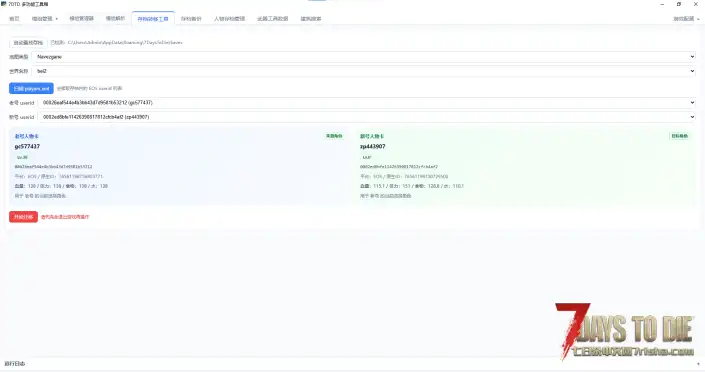
Task: Switch to the 存档备份 tab
Action: click(191, 18)
